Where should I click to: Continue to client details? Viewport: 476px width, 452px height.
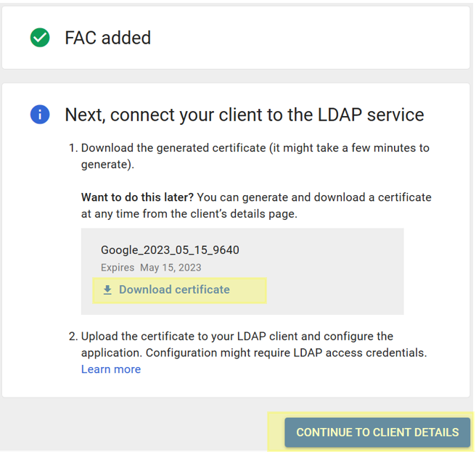point(377,432)
